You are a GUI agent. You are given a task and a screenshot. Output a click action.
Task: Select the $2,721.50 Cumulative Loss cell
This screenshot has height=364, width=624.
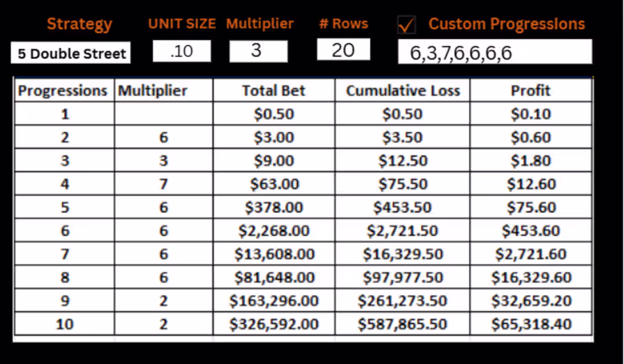402,231
